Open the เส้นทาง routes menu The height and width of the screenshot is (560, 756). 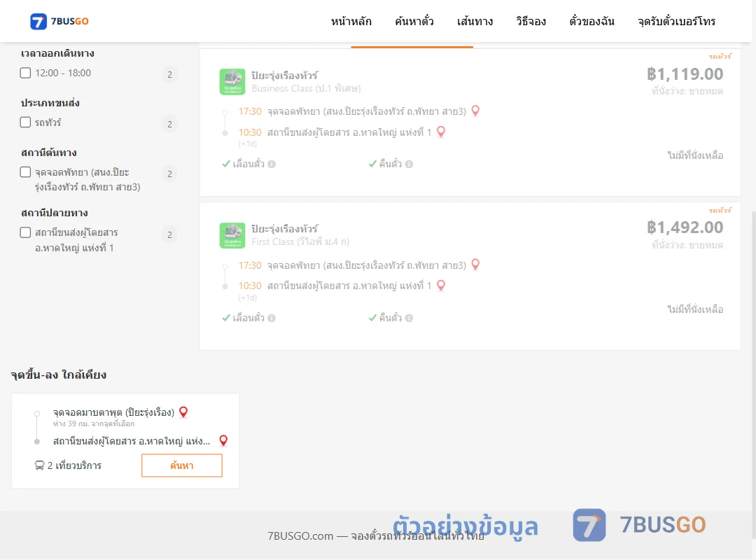475,21
